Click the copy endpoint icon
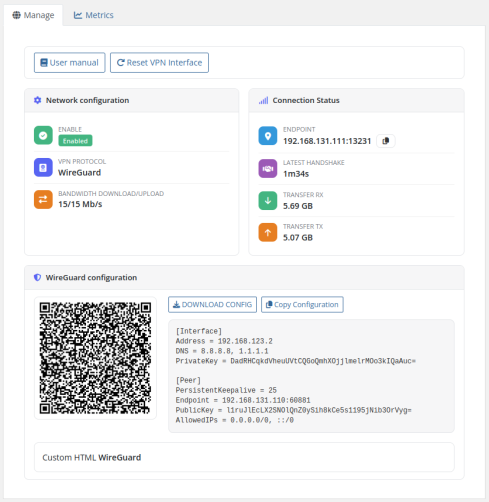 386,141
